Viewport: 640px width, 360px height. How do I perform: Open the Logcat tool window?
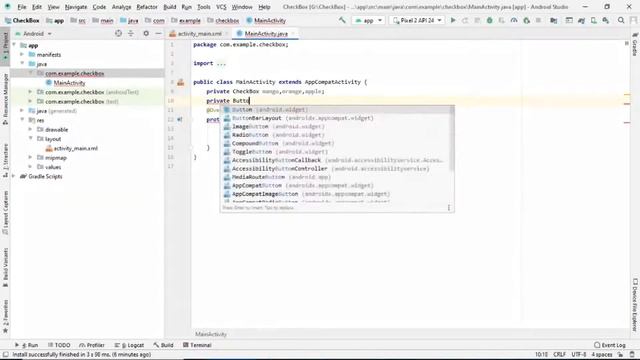click(129, 345)
